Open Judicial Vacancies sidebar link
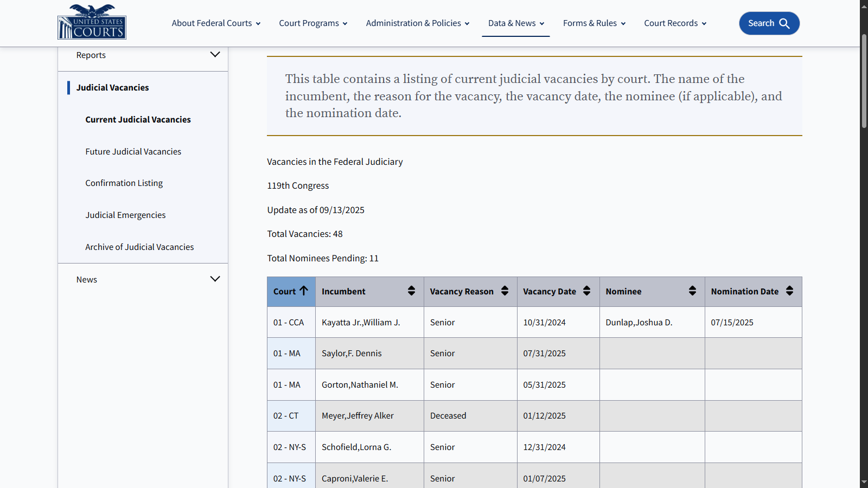 [112, 88]
